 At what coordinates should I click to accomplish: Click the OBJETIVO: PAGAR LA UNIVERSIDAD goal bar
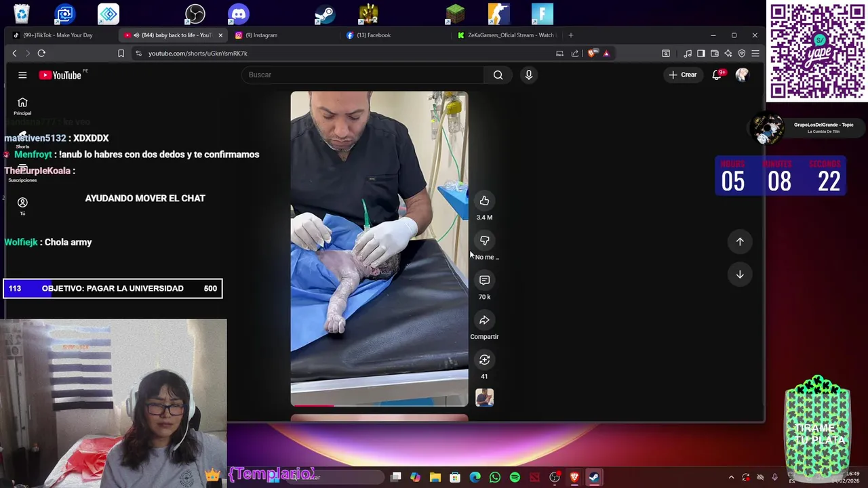(x=113, y=289)
